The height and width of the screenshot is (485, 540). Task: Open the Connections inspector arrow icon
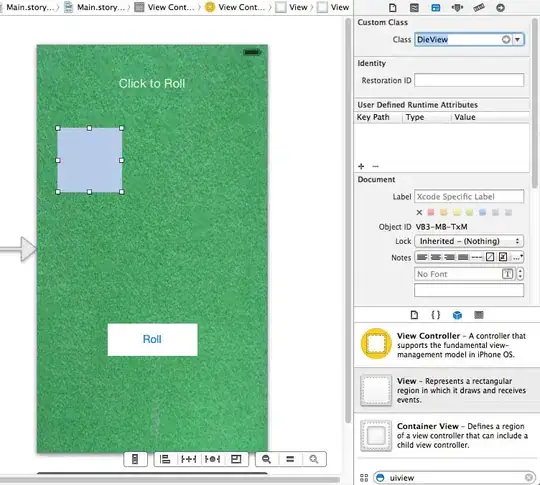[x=500, y=8]
